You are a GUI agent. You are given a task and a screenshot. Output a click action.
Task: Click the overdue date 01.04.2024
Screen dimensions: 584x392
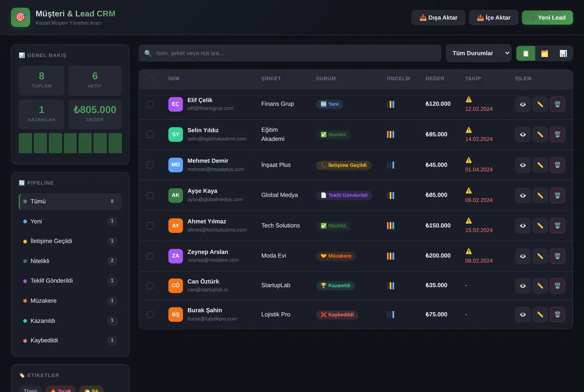pos(479,170)
